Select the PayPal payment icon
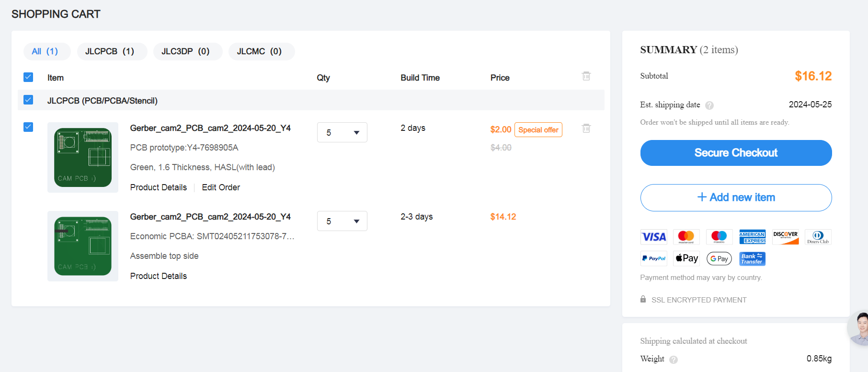Image resolution: width=868 pixels, height=372 pixels. [654, 258]
